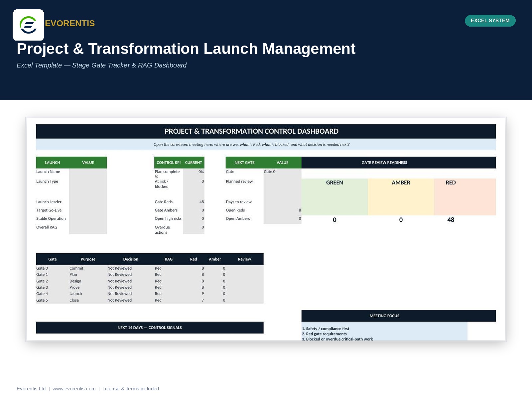Select the RED readiness color block
This screenshot has width=532, height=399.
[465, 197]
